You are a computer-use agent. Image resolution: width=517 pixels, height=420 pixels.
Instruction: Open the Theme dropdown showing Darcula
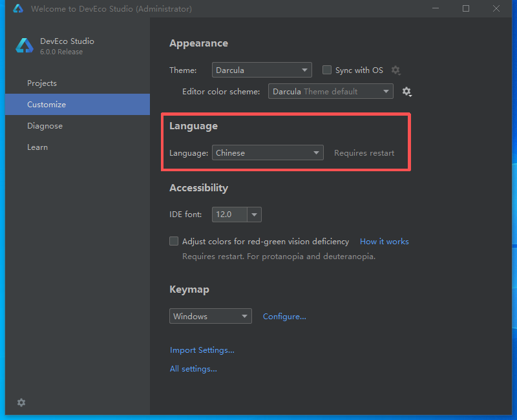point(262,70)
